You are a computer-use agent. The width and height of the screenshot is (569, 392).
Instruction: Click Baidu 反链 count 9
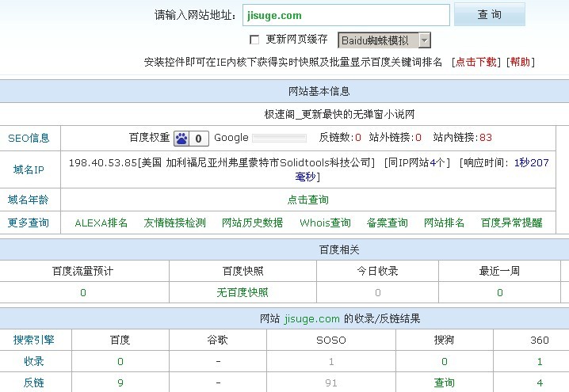(120, 383)
